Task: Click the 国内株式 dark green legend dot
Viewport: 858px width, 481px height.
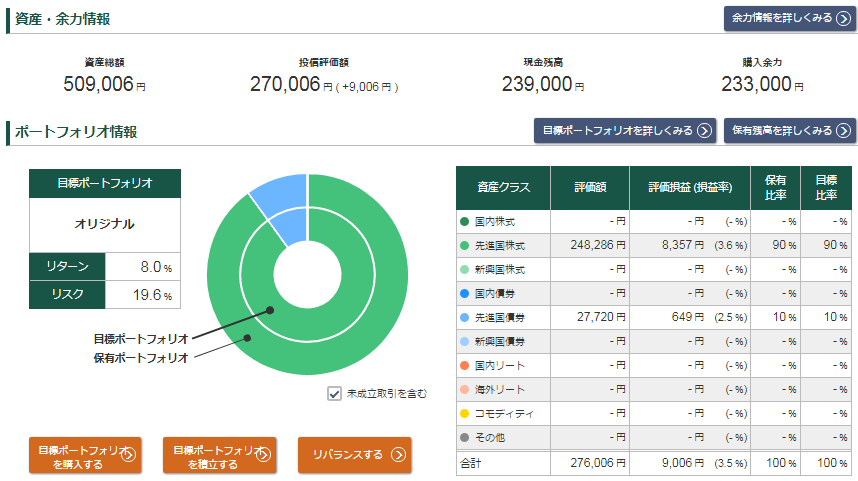Action: (x=465, y=222)
